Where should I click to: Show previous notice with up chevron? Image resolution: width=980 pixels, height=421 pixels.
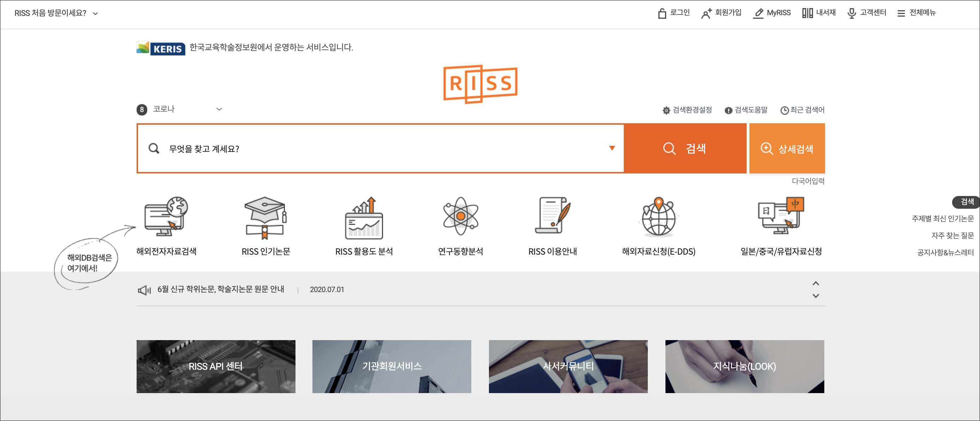click(x=815, y=284)
